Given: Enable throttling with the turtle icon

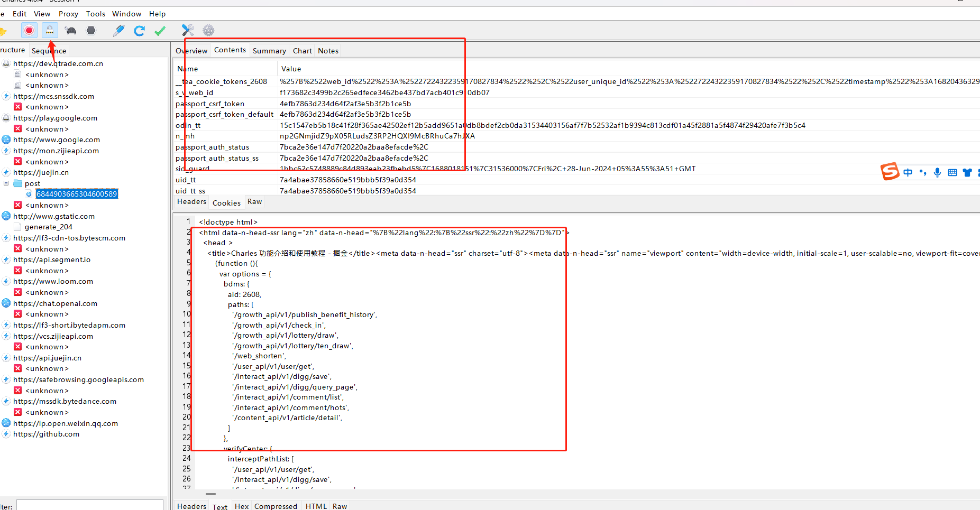Looking at the screenshot, I should [70, 31].
